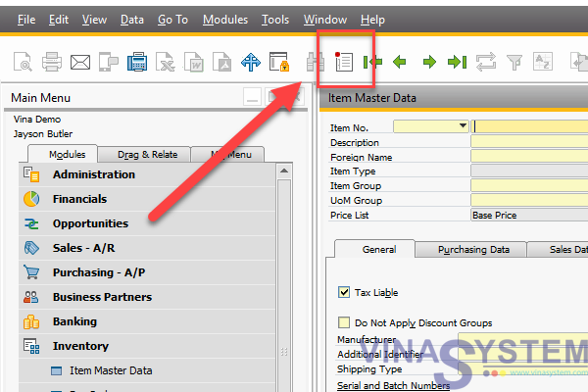Go to Next Record green arrow
The image size is (588, 392).
coord(429,63)
